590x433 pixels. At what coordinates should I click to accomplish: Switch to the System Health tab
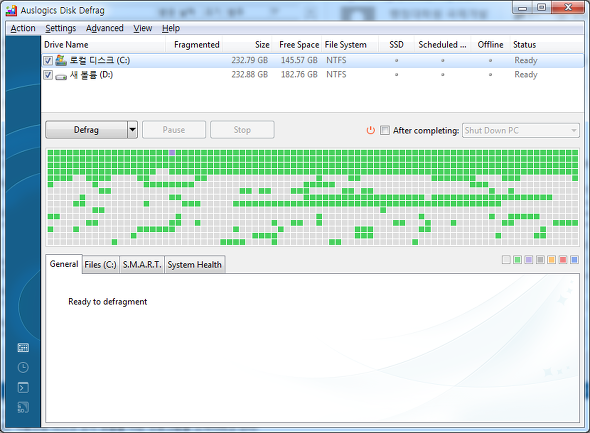[195, 265]
